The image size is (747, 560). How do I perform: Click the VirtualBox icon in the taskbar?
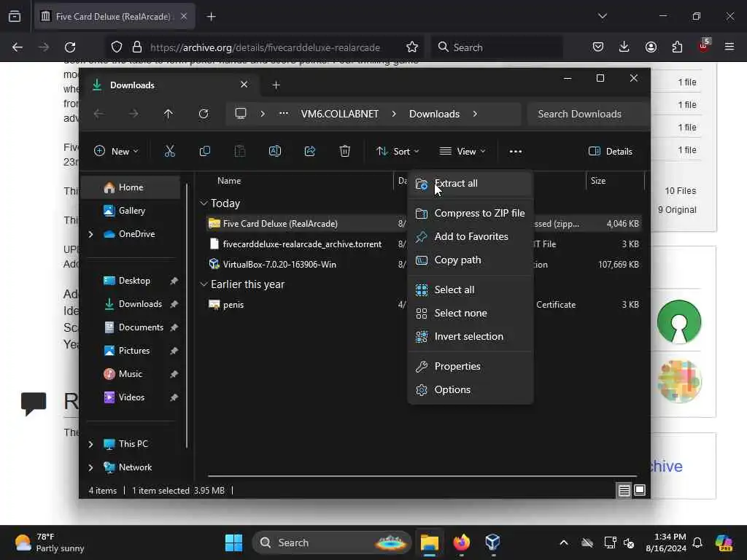[x=492, y=542]
